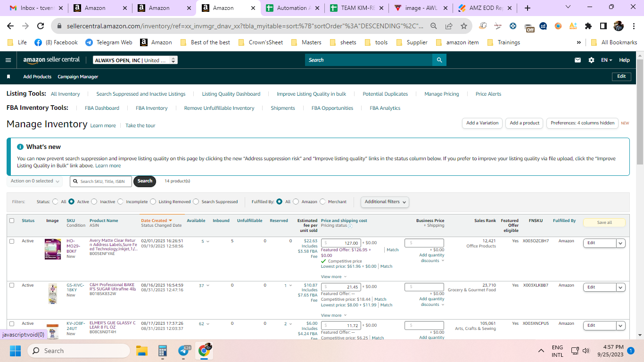
Task: Filter Fulfilled By Merchant
Action: pos(322,202)
